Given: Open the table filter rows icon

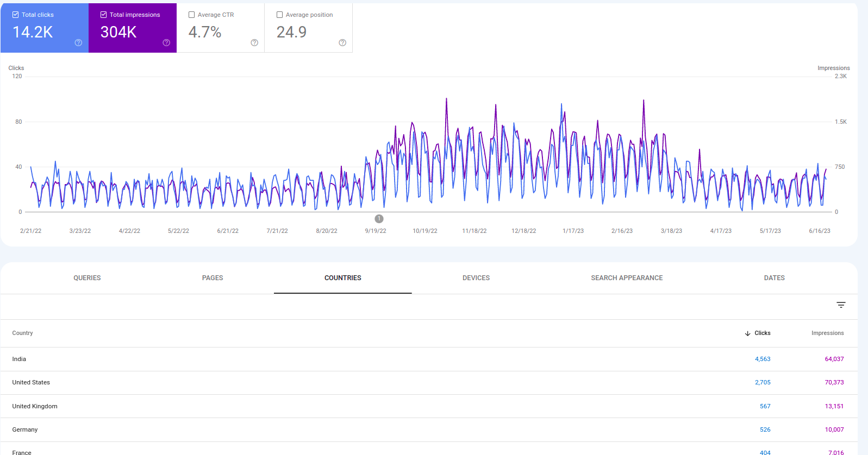Looking at the screenshot, I should pyautogui.click(x=841, y=305).
